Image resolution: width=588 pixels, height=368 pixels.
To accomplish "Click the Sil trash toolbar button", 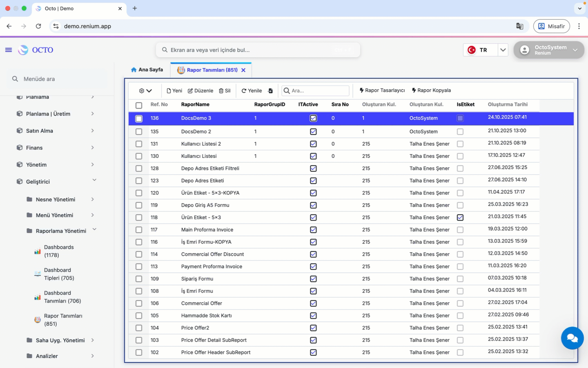I will point(225,91).
